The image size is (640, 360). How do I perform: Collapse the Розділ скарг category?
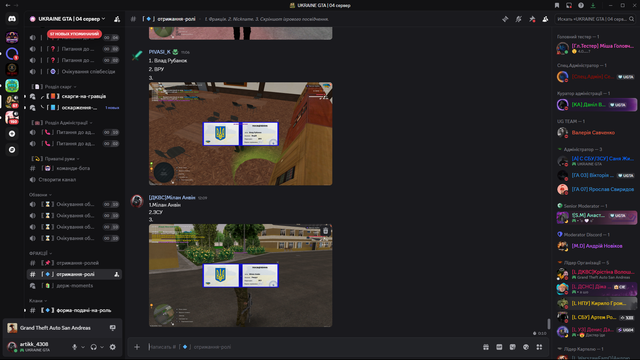click(x=54, y=87)
